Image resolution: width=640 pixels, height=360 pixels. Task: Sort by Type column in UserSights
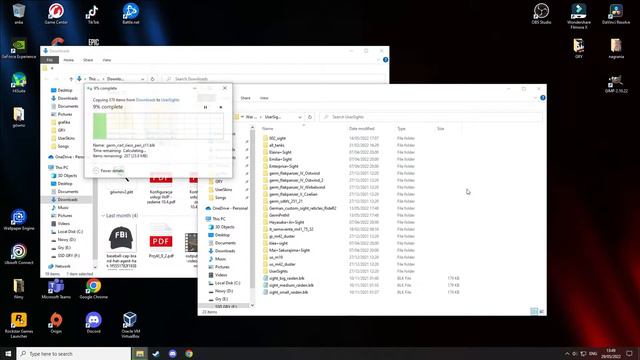pyautogui.click(x=402, y=129)
